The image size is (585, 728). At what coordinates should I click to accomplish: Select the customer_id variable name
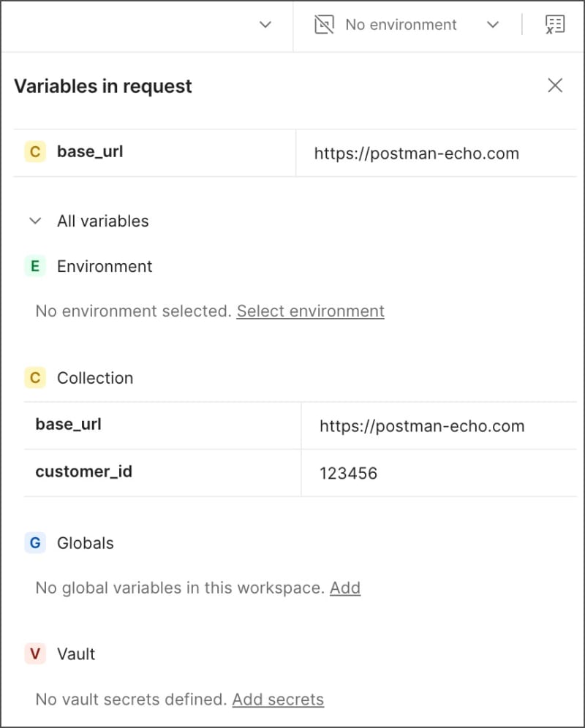[x=84, y=471]
